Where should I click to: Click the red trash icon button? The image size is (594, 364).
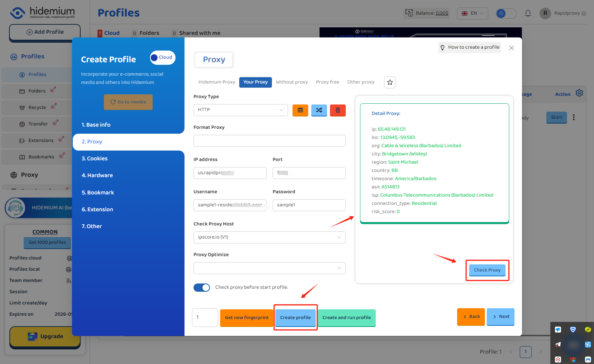338,110
